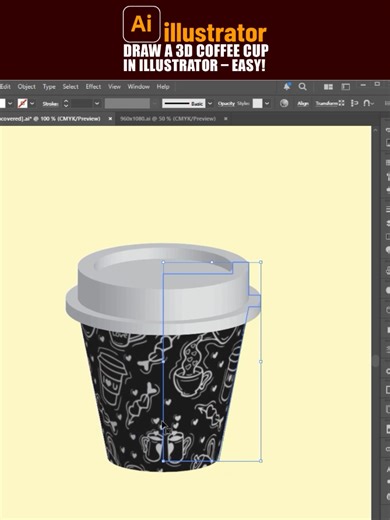Click the bottom-left bounding box handle

(163, 461)
